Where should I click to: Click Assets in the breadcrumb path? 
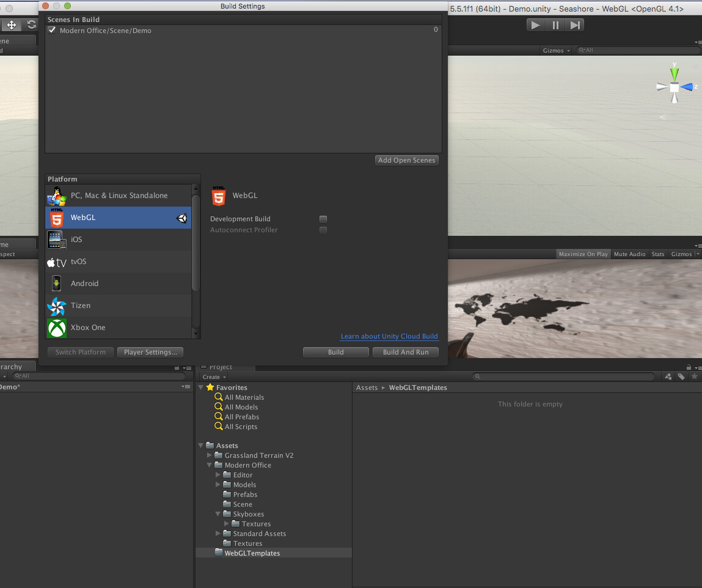point(367,387)
